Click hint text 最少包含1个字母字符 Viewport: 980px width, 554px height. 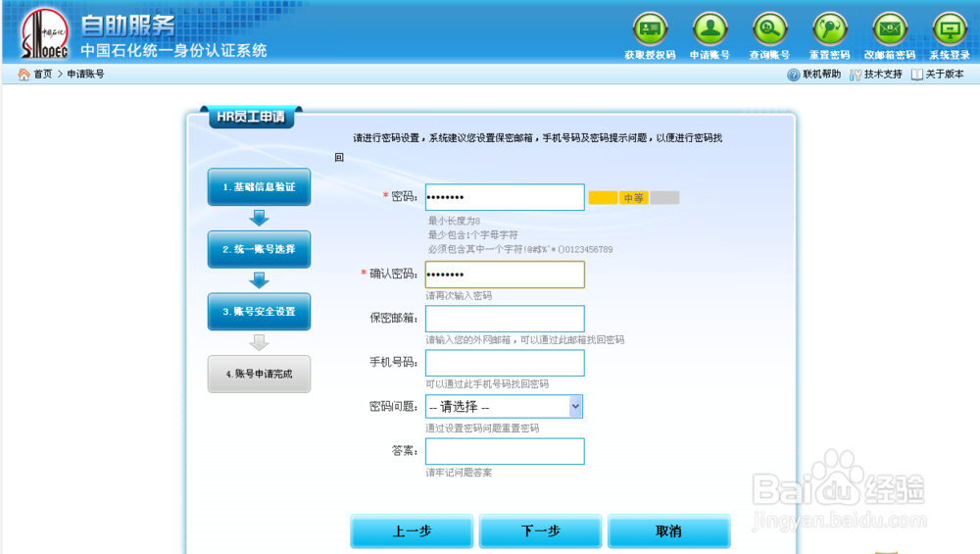[x=472, y=235]
